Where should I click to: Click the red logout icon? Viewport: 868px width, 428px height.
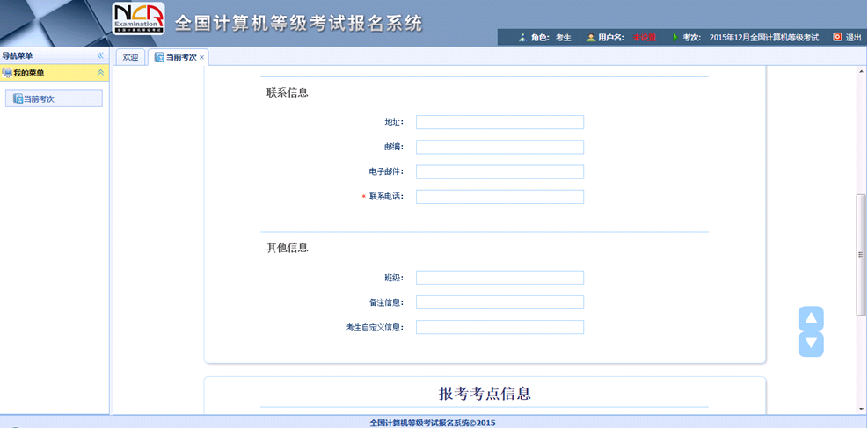pyautogui.click(x=837, y=37)
